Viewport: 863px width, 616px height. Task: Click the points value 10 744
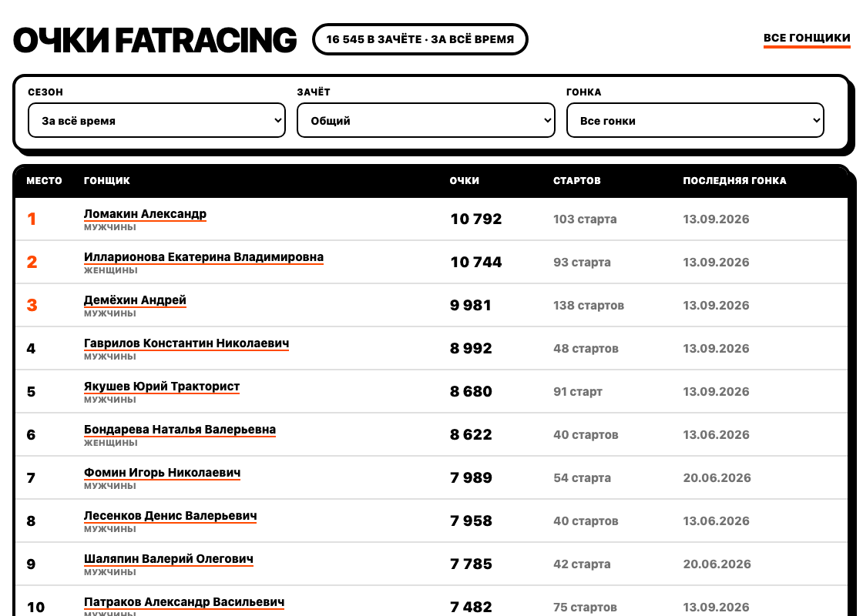[476, 262]
